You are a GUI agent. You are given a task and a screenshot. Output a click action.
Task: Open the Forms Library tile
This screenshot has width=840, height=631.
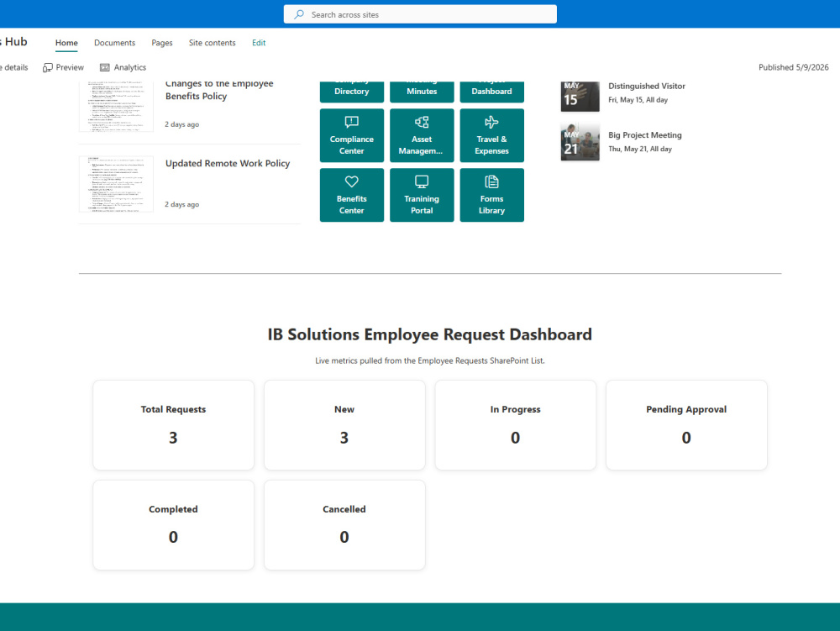coord(491,195)
